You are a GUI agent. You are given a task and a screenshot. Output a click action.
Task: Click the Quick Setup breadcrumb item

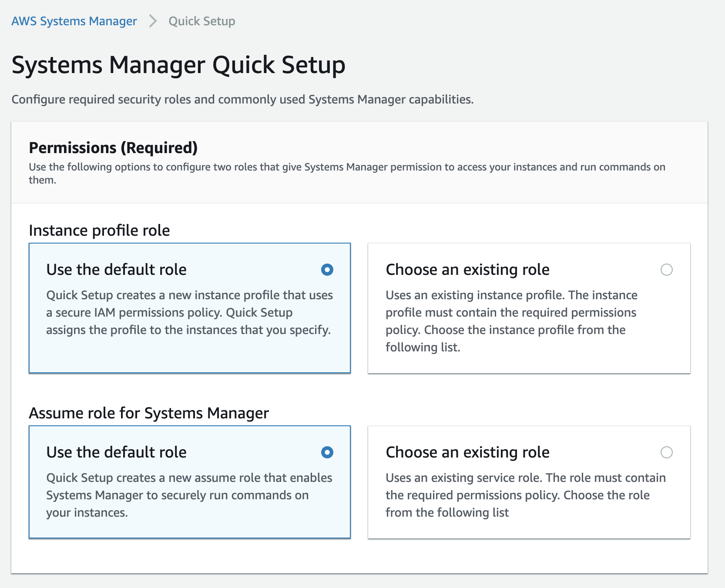coord(201,21)
